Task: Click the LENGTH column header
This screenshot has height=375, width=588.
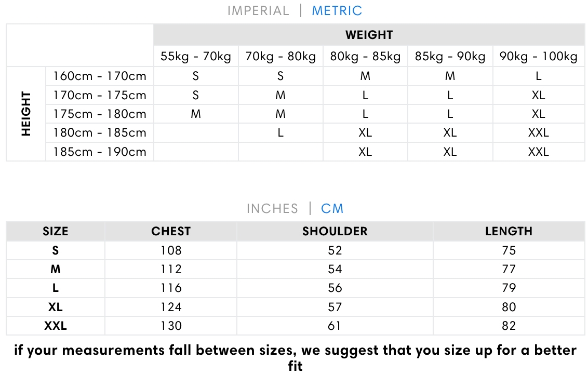Action: click(x=509, y=232)
